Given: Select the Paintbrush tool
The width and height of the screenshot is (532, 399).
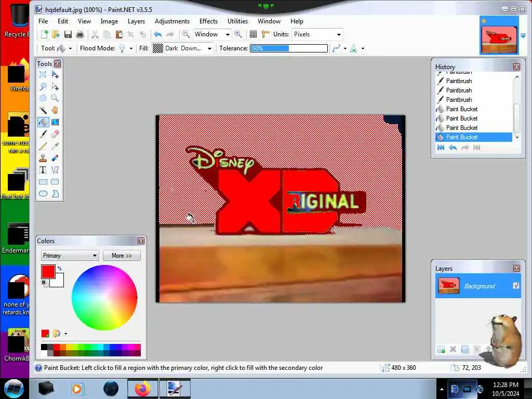Looking at the screenshot, I should tap(43, 134).
